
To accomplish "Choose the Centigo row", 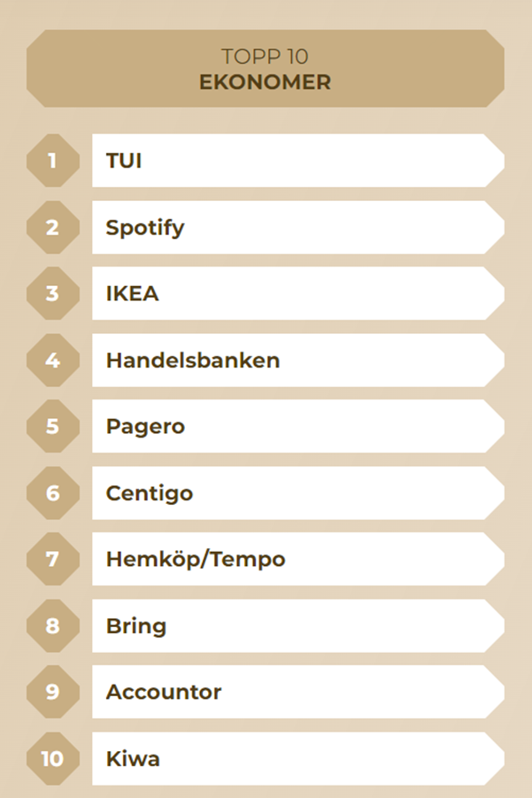I will 298,493.
